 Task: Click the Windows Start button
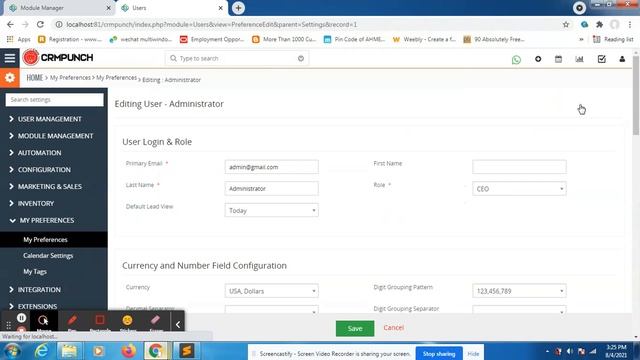point(11,351)
